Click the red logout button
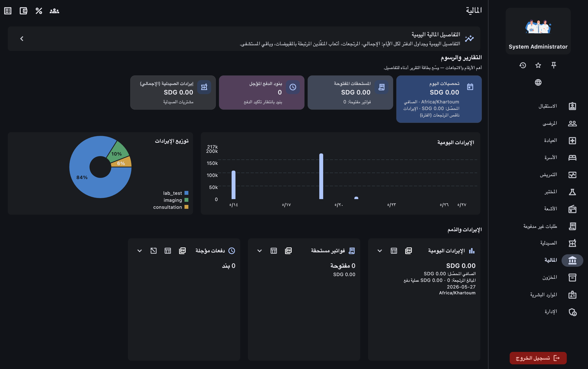 538,358
